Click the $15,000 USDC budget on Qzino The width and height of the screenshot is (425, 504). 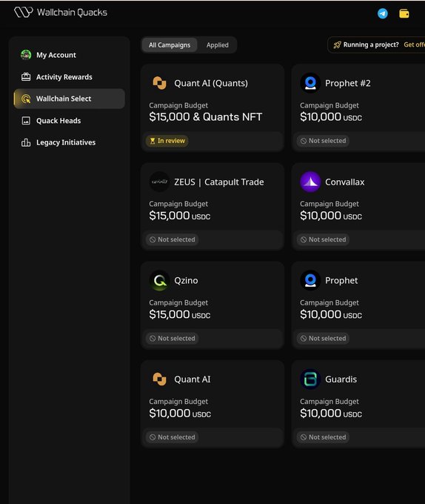tap(180, 314)
